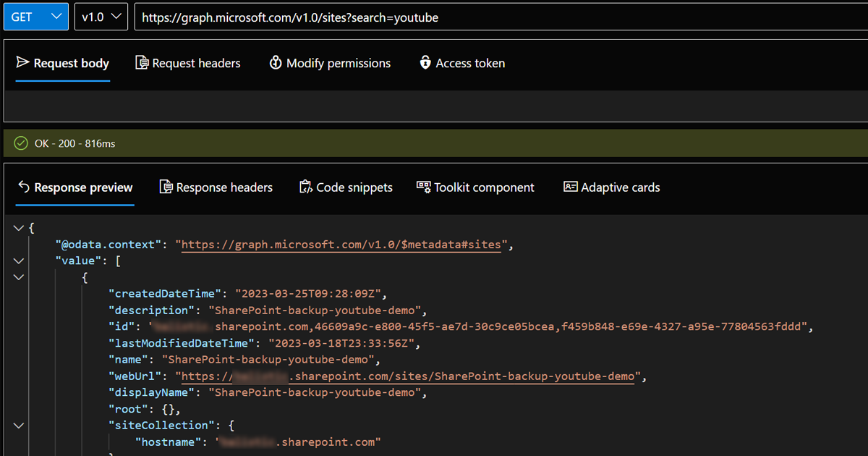The image size is (868, 456).
Task: Select the Request body tab
Action: pyautogui.click(x=63, y=64)
